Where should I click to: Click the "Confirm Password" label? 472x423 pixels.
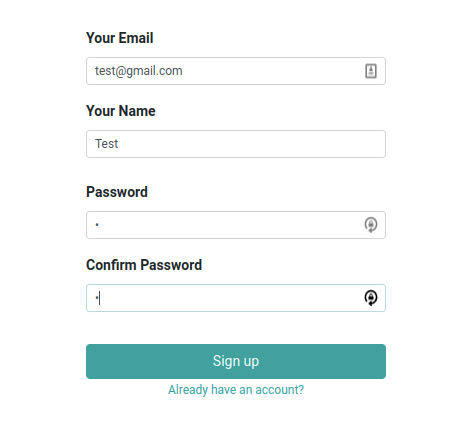point(144,265)
